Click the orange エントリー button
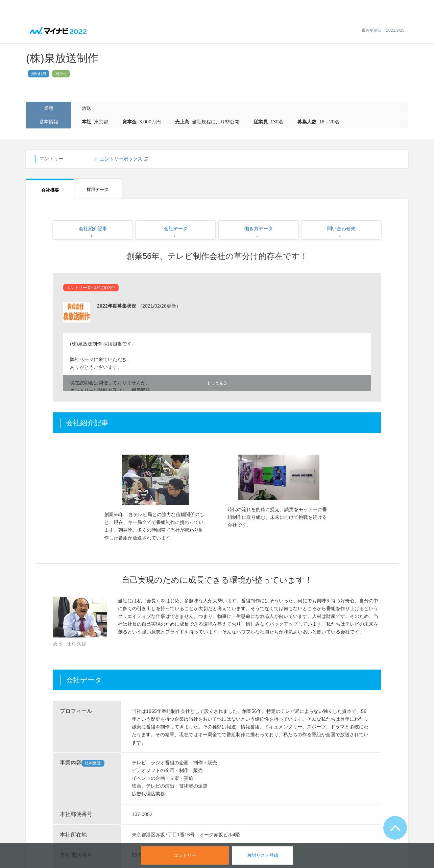The height and width of the screenshot is (868, 434). 185,855
